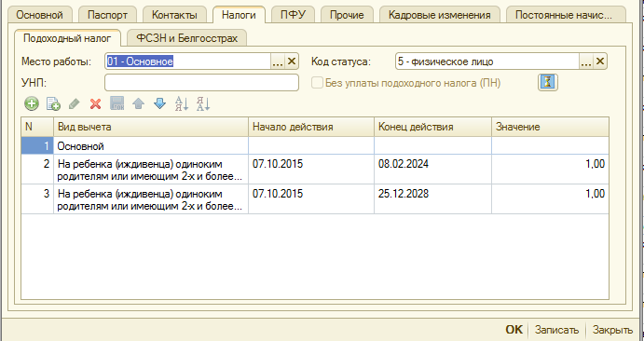Screen dimensions: 644x341
Task: Click the N column header
Action: 37,127
